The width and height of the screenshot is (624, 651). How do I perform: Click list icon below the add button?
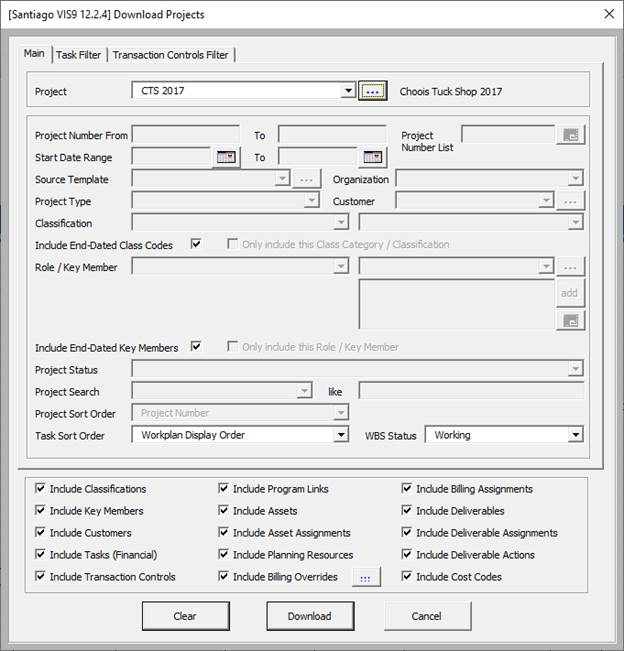pos(570,320)
